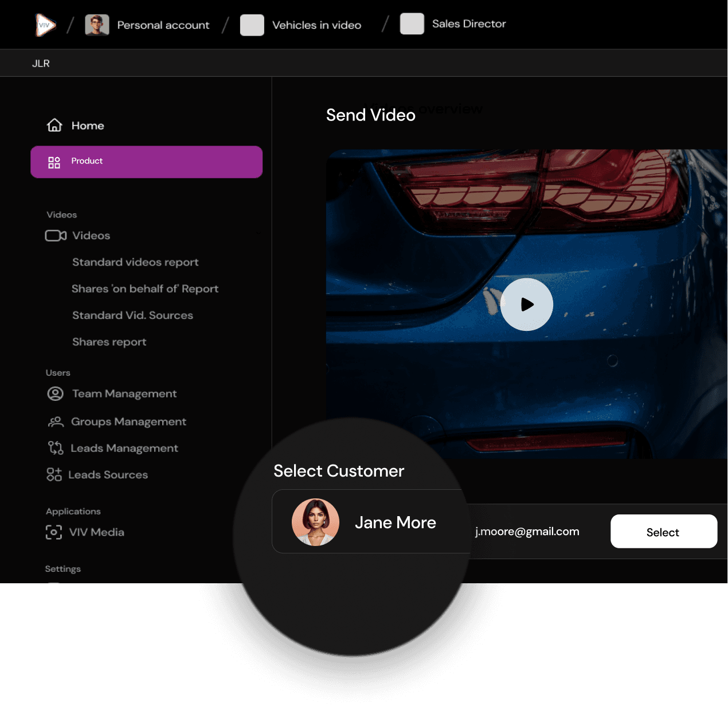Click the Team Management user icon
Viewport: 728px width, 710px height.
tap(55, 393)
